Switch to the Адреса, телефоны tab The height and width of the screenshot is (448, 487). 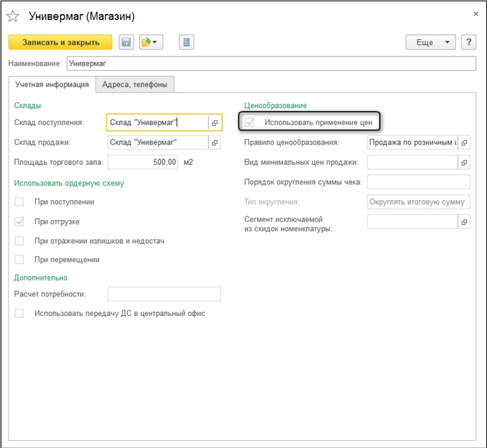click(135, 85)
